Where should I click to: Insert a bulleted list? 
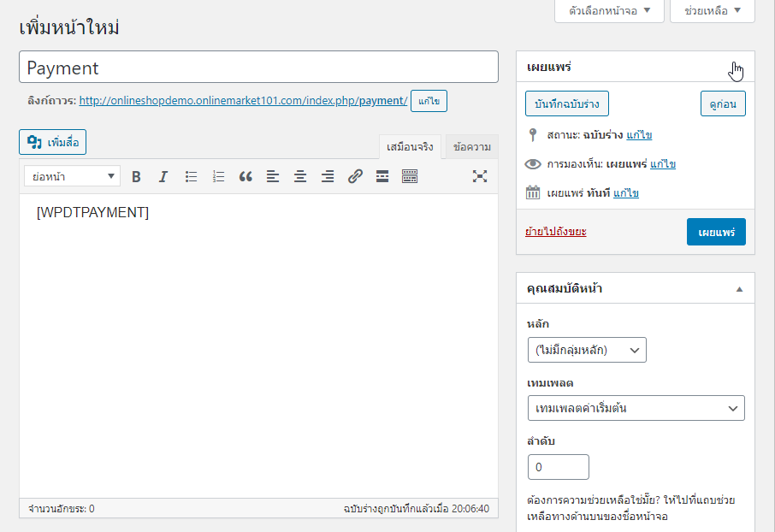click(192, 176)
